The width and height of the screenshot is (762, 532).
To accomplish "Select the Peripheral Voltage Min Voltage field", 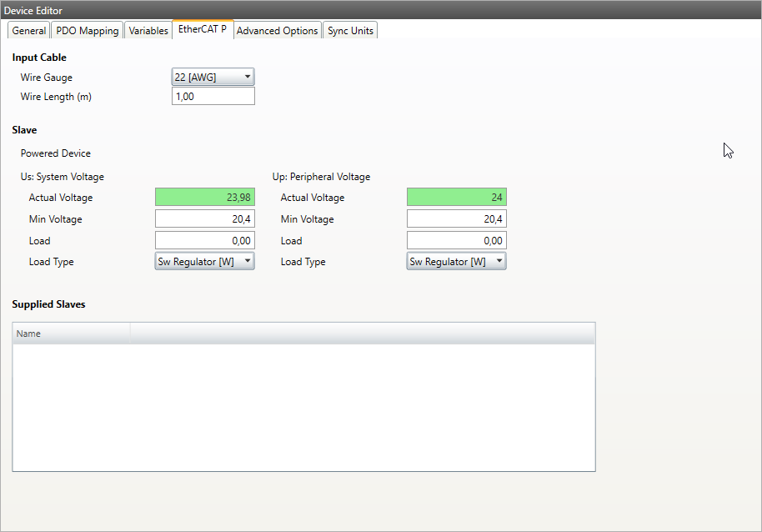I will coord(456,218).
